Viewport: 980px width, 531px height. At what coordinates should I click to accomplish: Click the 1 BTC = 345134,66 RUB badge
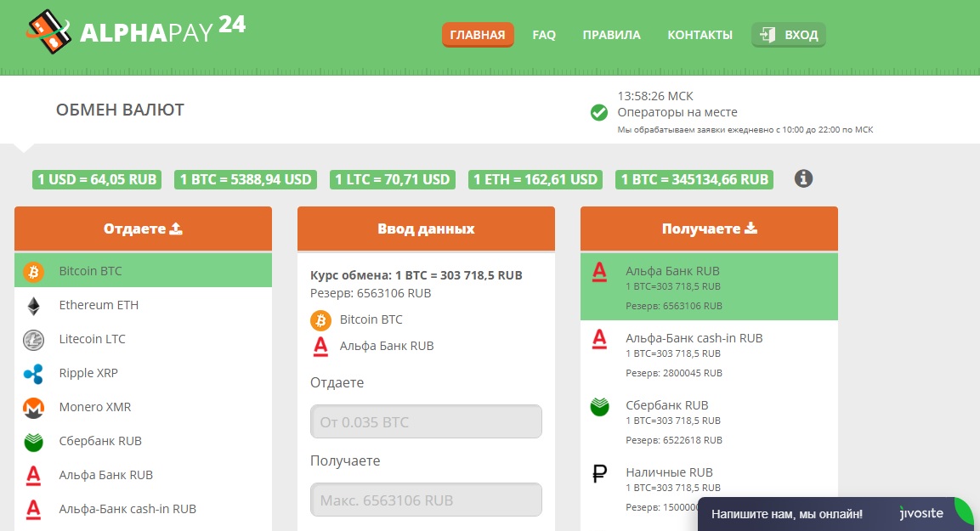click(694, 179)
